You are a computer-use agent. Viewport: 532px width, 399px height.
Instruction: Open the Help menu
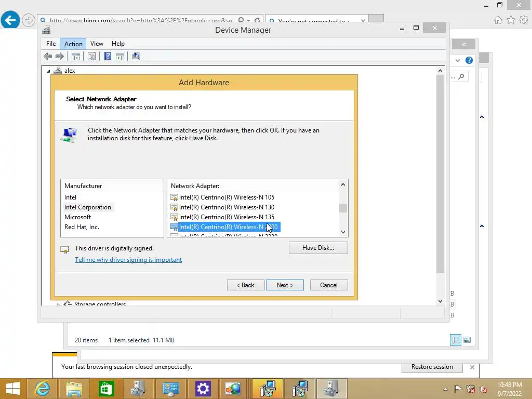118,44
